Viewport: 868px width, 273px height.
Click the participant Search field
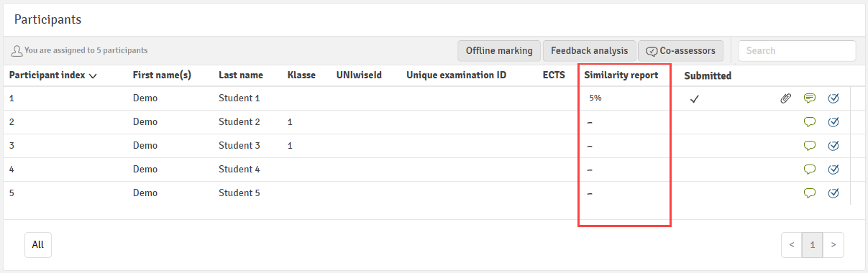point(797,51)
